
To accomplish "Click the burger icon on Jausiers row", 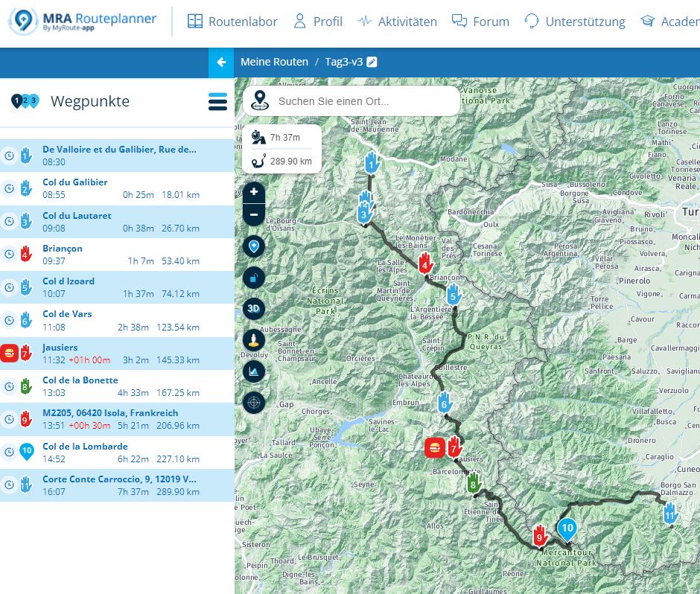I will click(9, 352).
